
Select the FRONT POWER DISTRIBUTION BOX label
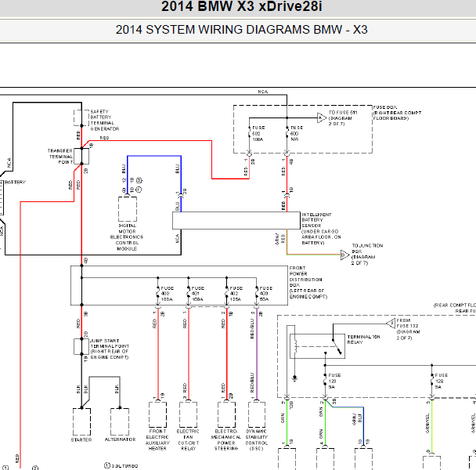pyautogui.click(x=308, y=282)
